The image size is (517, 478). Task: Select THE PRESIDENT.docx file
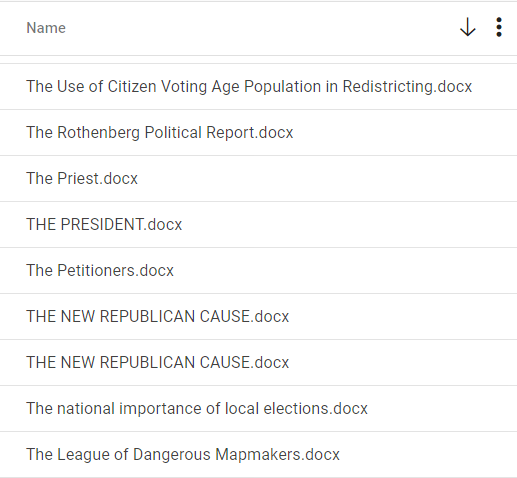click(104, 224)
